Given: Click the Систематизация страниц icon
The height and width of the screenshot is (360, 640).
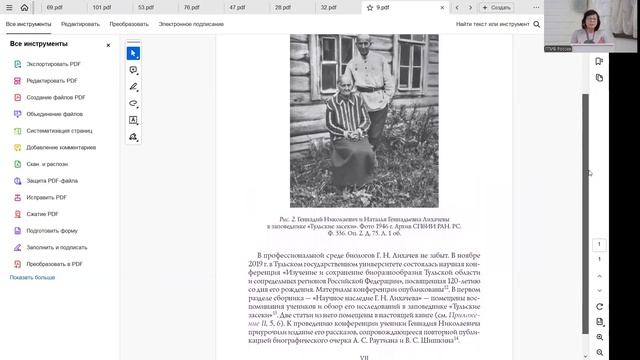Looking at the screenshot, I should pyautogui.click(x=18, y=131).
